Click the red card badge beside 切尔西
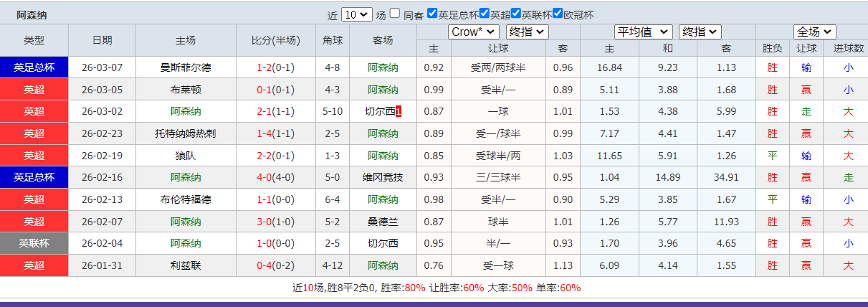868x307 pixels. (399, 111)
